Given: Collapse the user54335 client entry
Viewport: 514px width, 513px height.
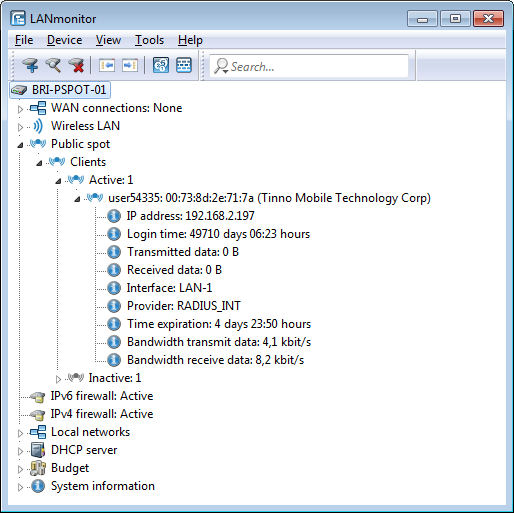Looking at the screenshot, I should coord(77,199).
